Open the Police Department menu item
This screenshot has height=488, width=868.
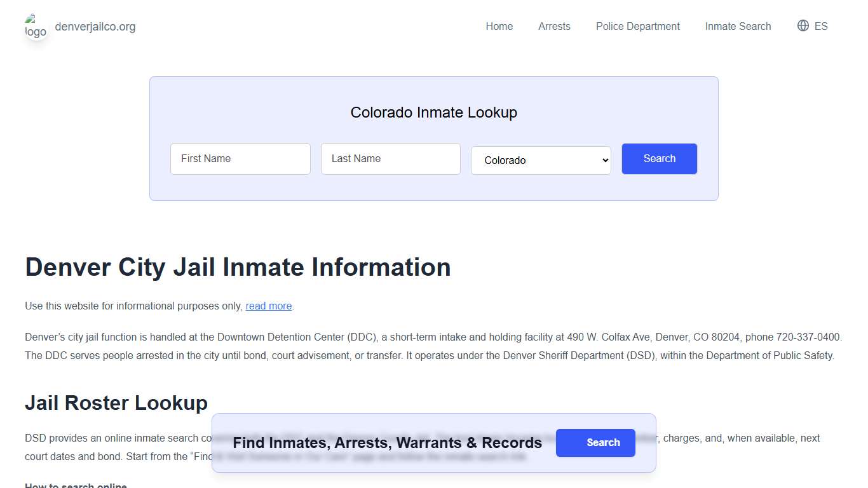pyautogui.click(x=638, y=26)
